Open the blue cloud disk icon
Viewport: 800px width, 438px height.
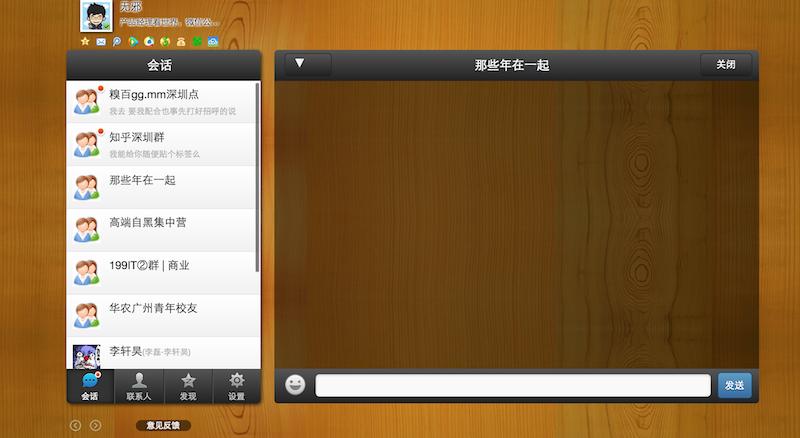[213, 41]
